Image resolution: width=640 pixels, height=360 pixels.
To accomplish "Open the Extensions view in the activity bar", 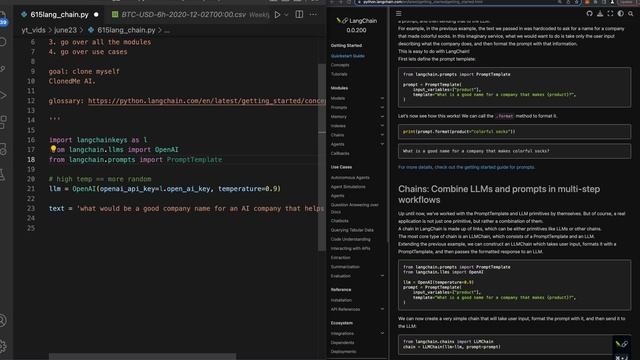I will [3, 122].
